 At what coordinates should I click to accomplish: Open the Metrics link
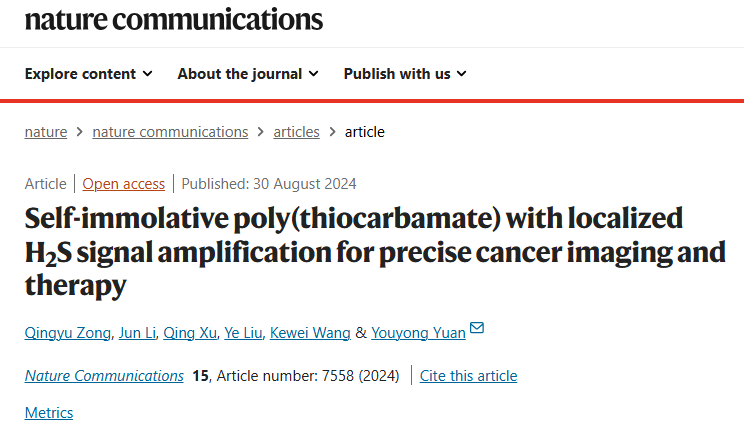point(49,413)
